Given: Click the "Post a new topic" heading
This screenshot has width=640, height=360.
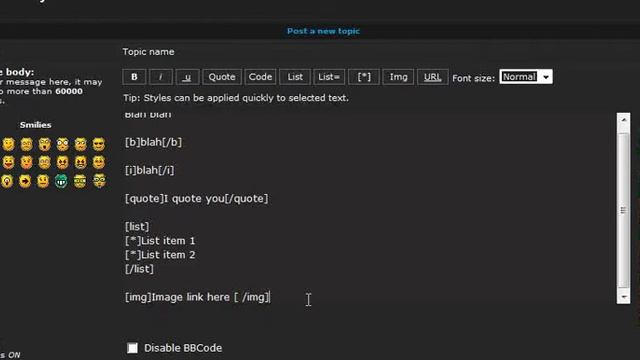Looking at the screenshot, I should pos(323,31).
